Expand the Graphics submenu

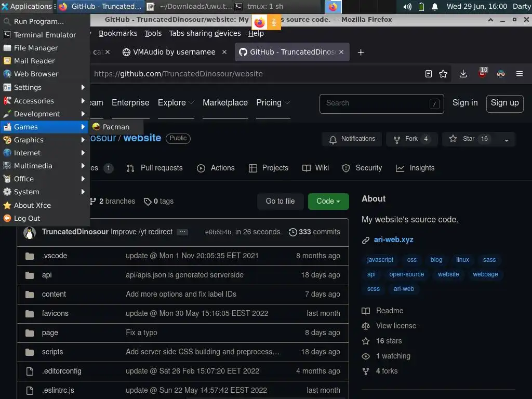45,140
